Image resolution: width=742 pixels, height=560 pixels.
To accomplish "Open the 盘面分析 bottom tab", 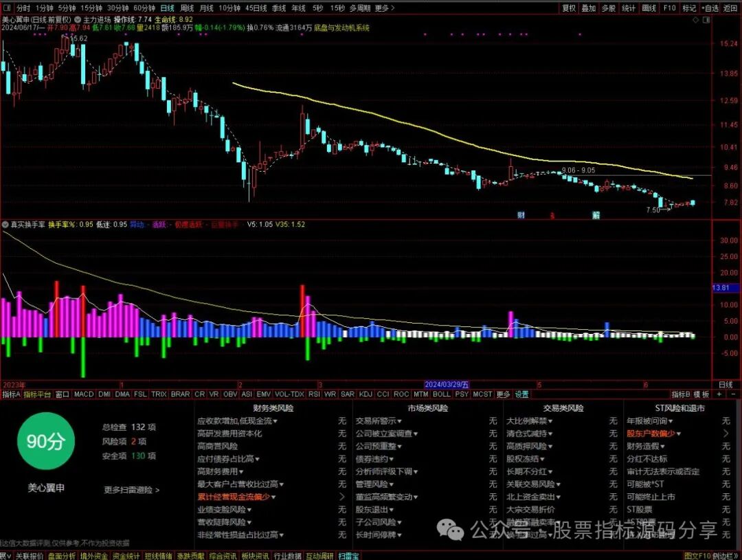I will 61,556.
